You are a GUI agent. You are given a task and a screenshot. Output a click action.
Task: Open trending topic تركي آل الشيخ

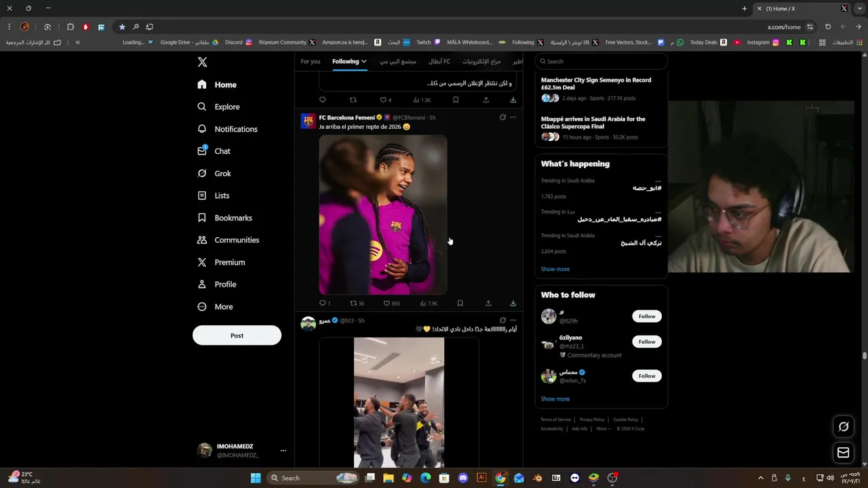[x=641, y=243]
